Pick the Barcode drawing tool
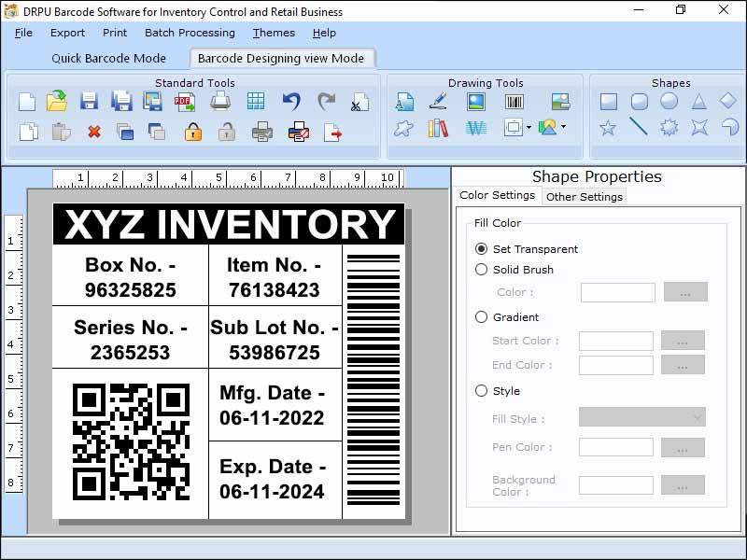 click(x=512, y=101)
